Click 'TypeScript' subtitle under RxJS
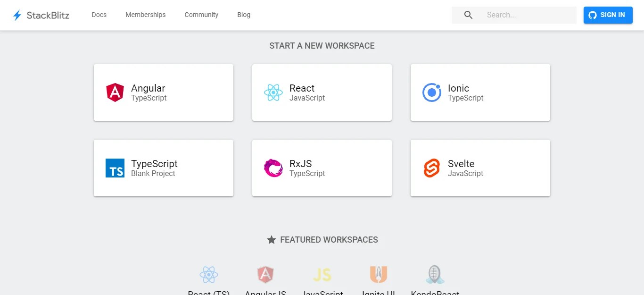 click(x=307, y=174)
